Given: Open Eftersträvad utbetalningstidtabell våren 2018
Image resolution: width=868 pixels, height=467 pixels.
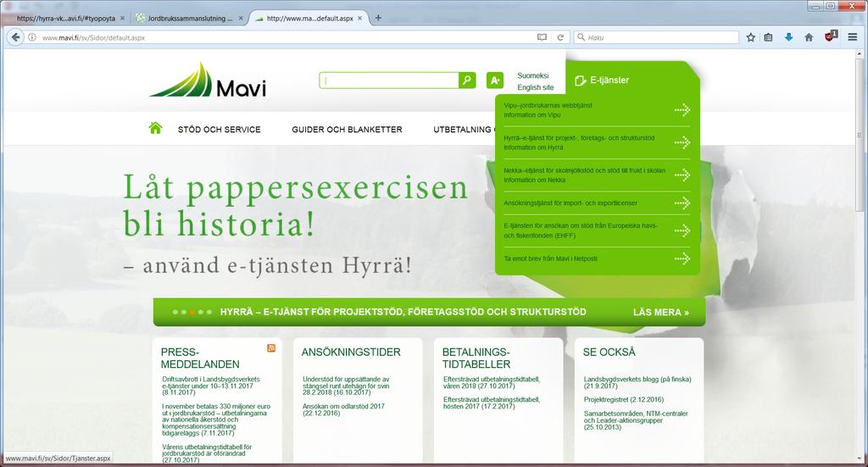Looking at the screenshot, I should (492, 382).
